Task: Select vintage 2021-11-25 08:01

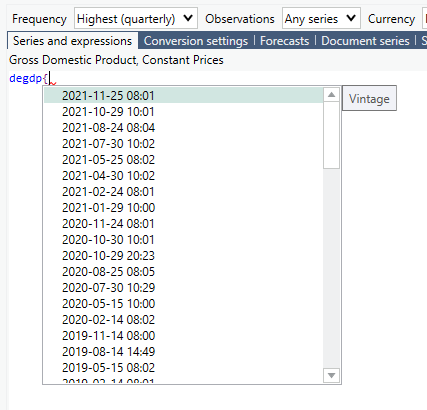Action: pyautogui.click(x=184, y=96)
